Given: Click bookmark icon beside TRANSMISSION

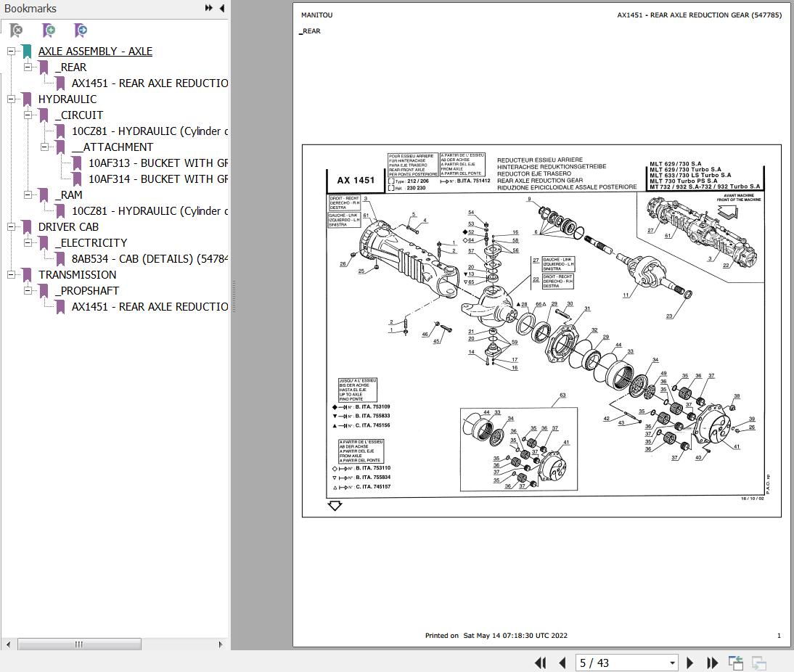Looking at the screenshot, I should click(x=27, y=276).
